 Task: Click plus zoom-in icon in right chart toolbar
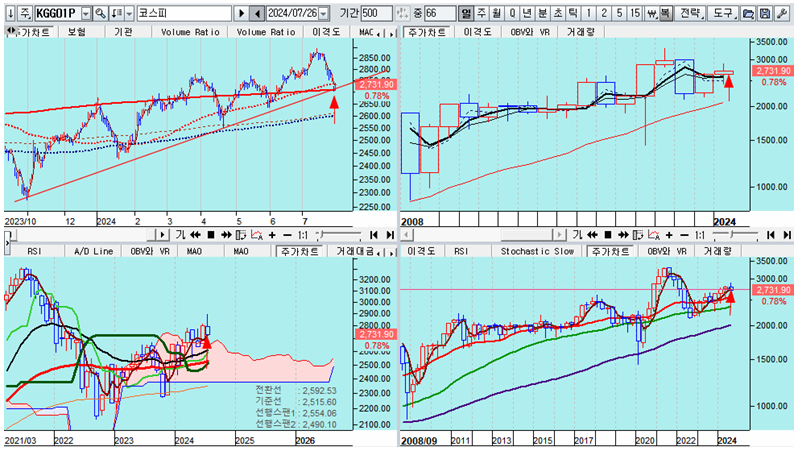[669, 235]
